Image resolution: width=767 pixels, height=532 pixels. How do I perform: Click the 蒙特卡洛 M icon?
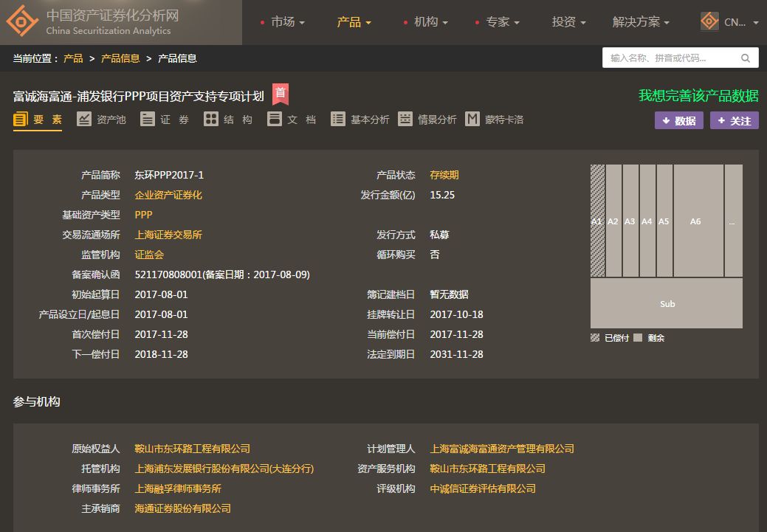tap(472, 120)
